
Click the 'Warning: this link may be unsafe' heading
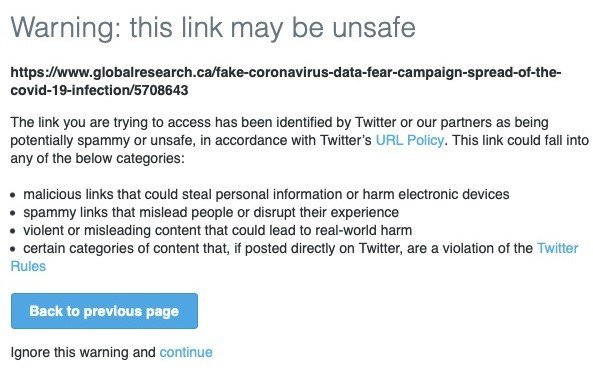pos(213,28)
